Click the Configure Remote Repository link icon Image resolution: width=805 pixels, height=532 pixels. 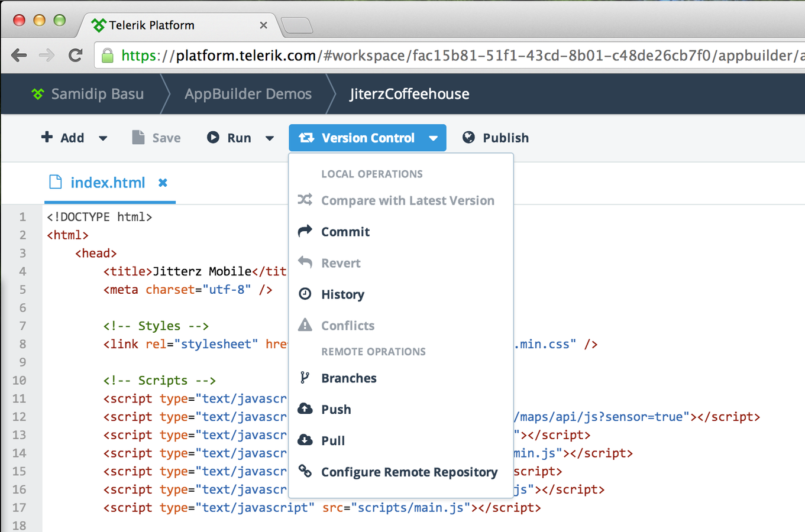click(x=305, y=471)
